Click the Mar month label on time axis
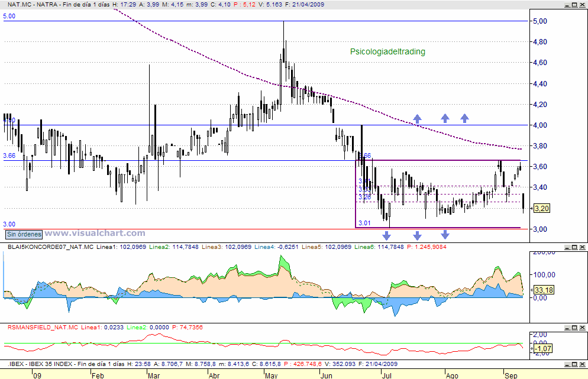This screenshot has height=379, width=588. coord(154,375)
